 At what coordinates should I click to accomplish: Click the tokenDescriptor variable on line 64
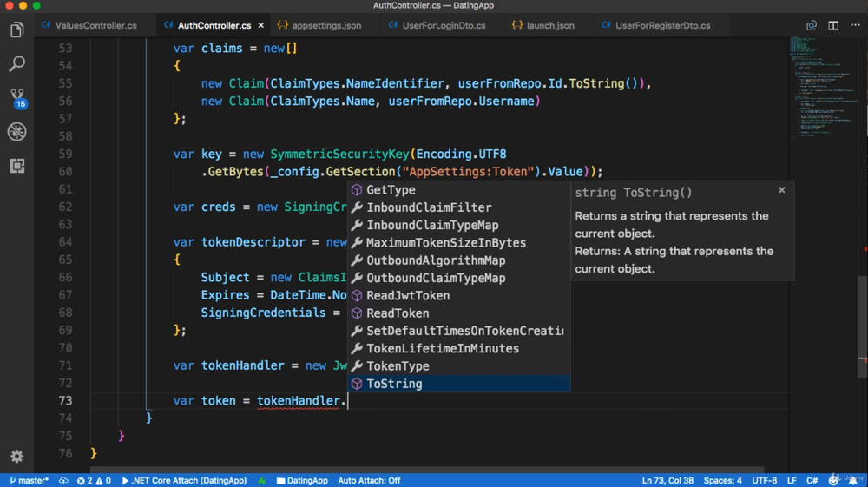tap(253, 242)
